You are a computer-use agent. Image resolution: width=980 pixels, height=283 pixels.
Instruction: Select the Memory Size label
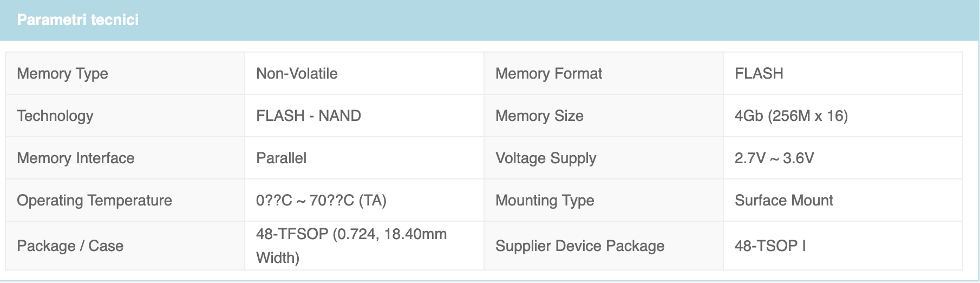point(539,115)
